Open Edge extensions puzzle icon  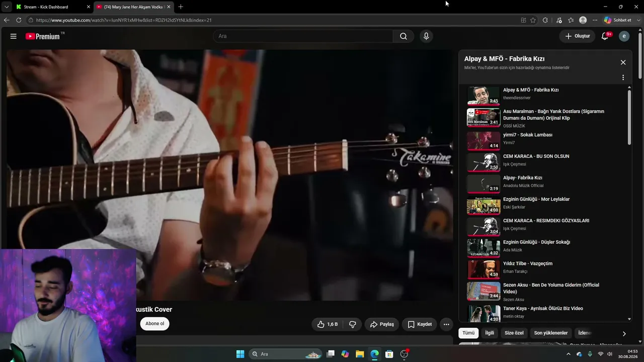(545, 20)
